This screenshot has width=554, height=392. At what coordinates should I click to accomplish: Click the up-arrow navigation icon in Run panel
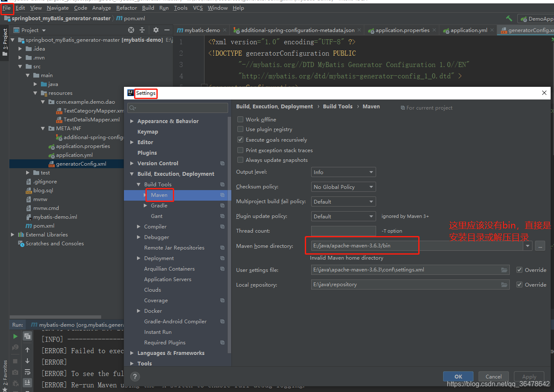pyautogui.click(x=27, y=350)
